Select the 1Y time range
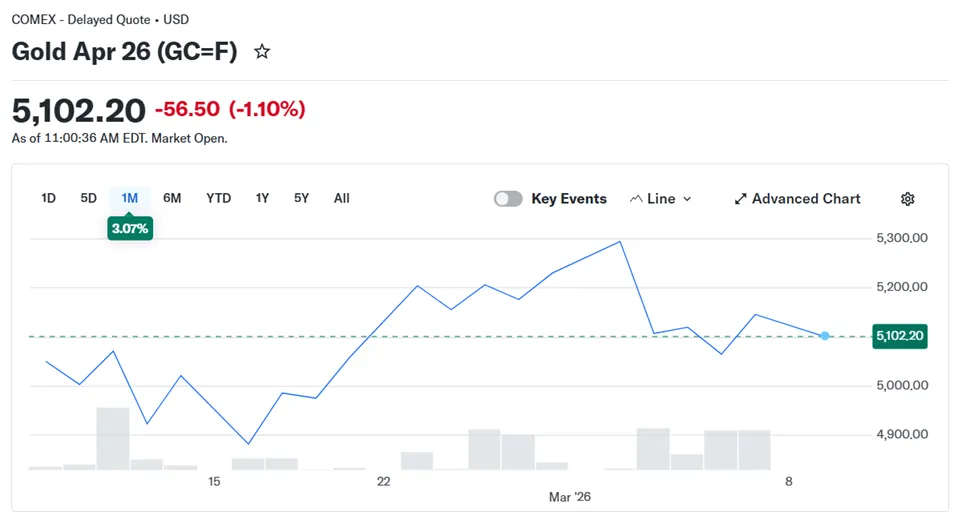Screen dimensions: 962x512 point(262,198)
